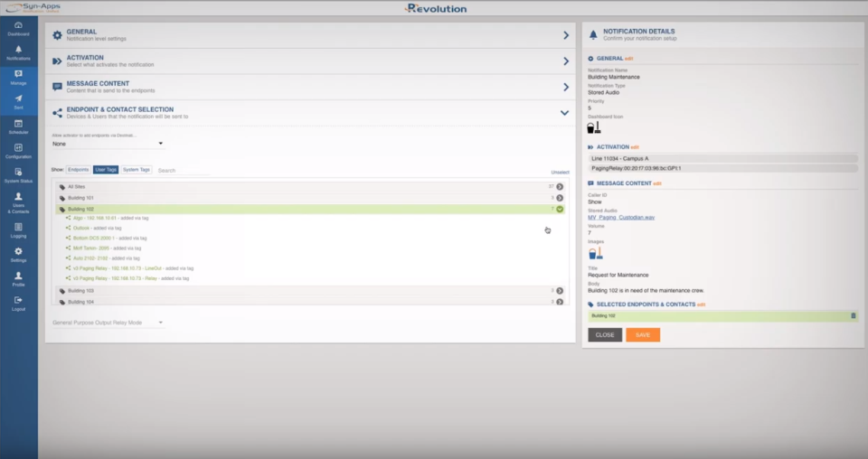This screenshot has height=459, width=868.
Task: Select the Building 104 tag row
Action: click(x=310, y=302)
